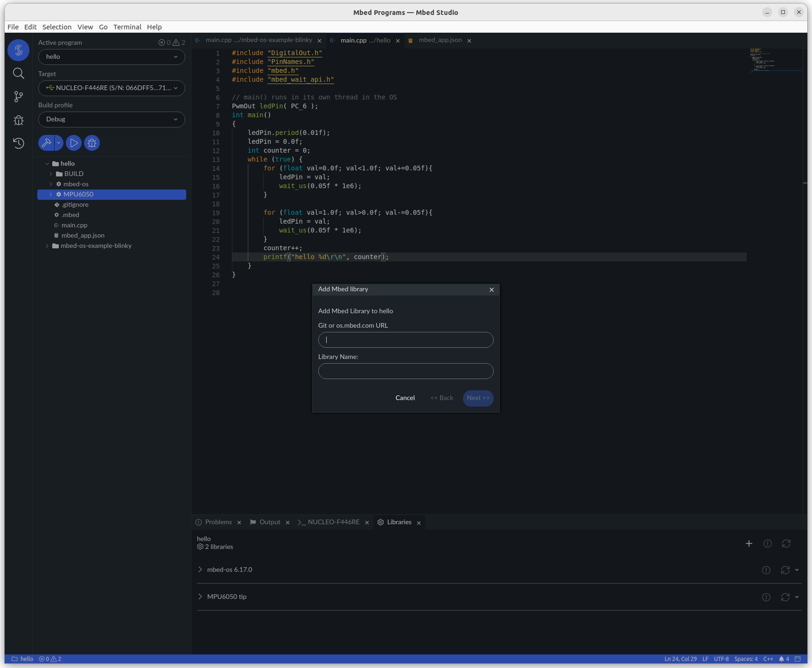The width and height of the screenshot is (812, 668).
Task: Close the Output panel tab
Action: coord(287,523)
